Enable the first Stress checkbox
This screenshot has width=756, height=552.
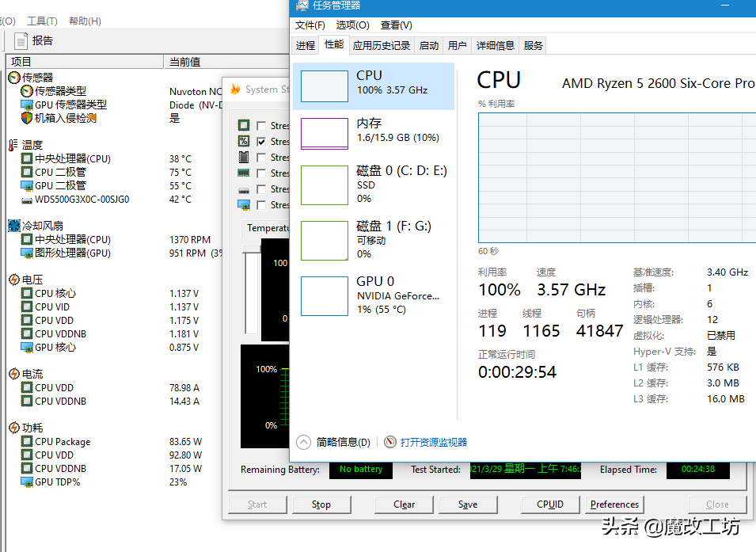click(x=261, y=126)
